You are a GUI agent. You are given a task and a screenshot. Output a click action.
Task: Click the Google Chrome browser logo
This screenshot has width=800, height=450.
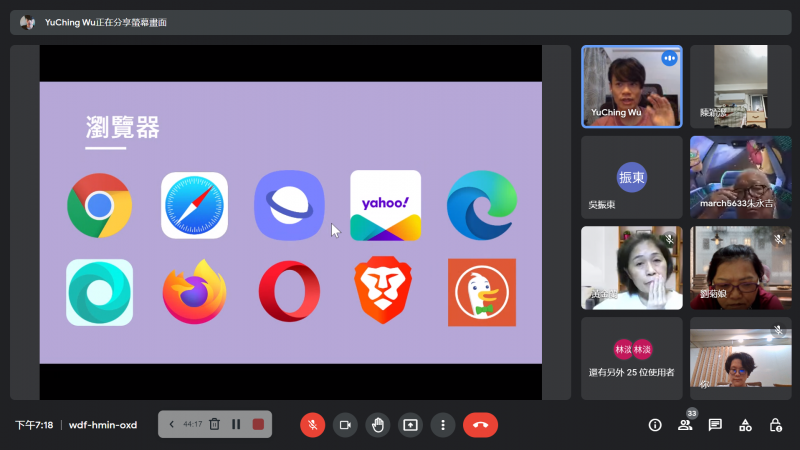tap(99, 206)
